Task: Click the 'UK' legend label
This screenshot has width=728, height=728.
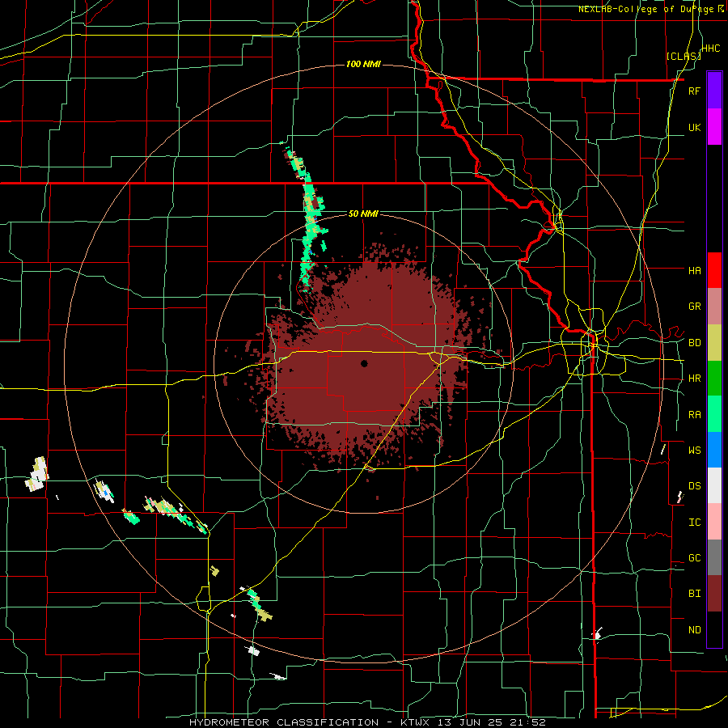Action: 694,127
